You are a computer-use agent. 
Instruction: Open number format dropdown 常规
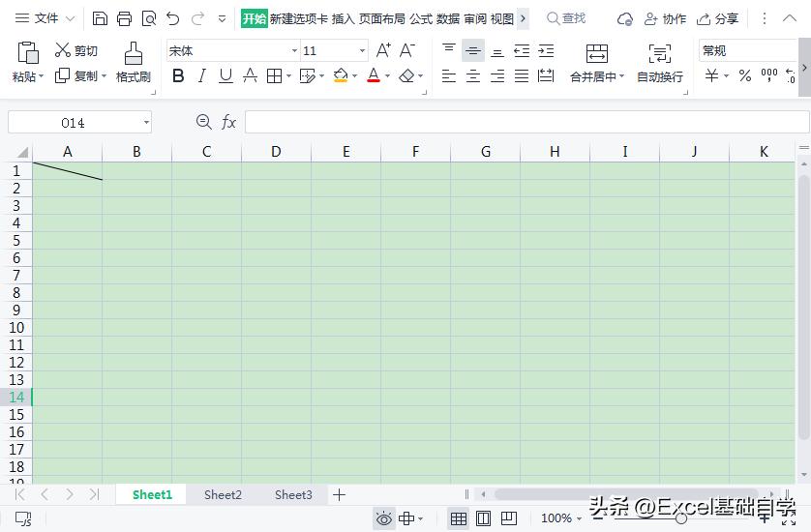748,50
